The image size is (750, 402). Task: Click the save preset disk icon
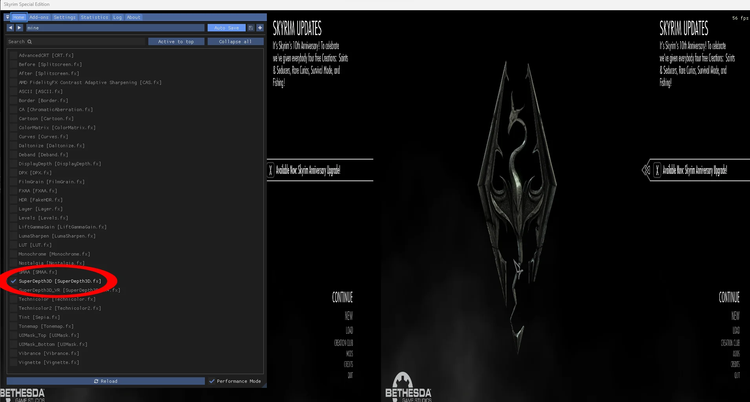click(x=251, y=28)
